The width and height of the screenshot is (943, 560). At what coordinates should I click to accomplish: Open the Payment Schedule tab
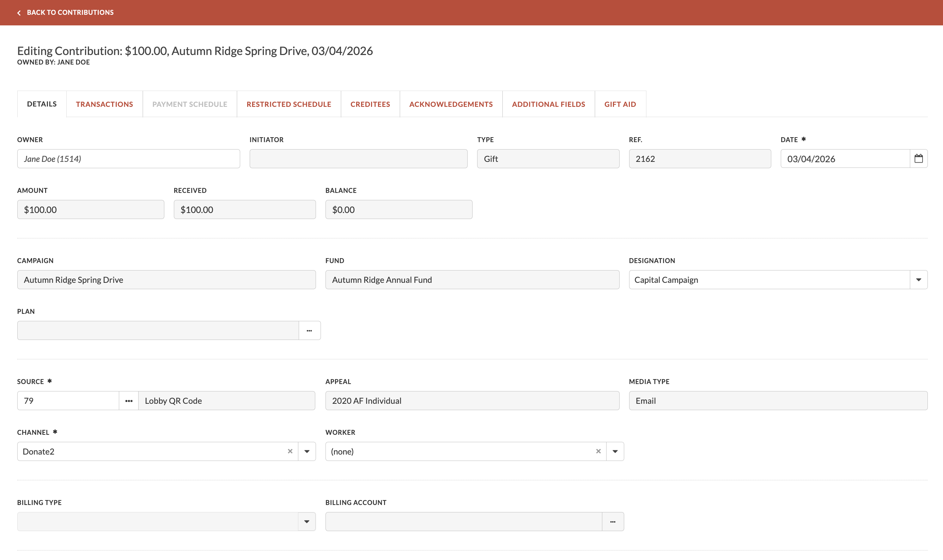click(190, 104)
